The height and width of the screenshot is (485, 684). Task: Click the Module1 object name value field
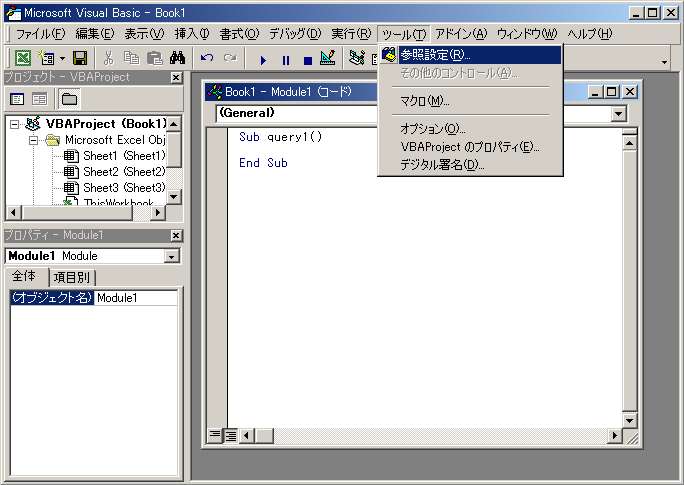[136, 298]
